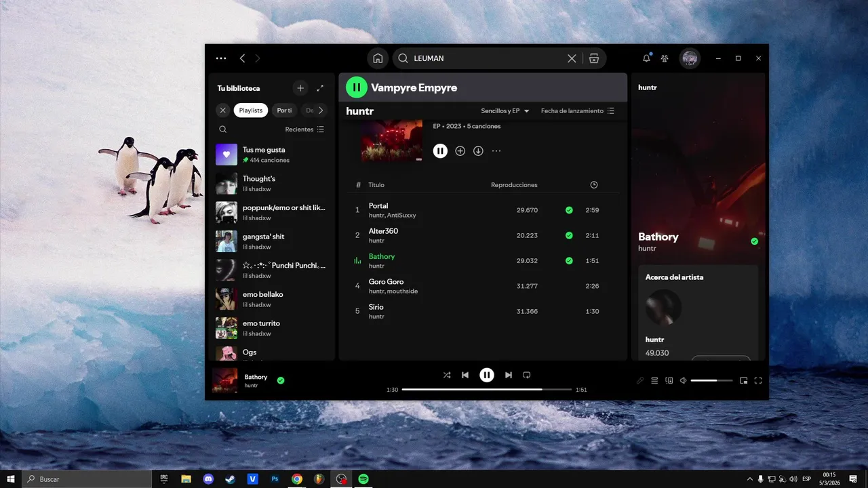Connect to a device
This screenshot has height=488, width=868.
click(669, 381)
